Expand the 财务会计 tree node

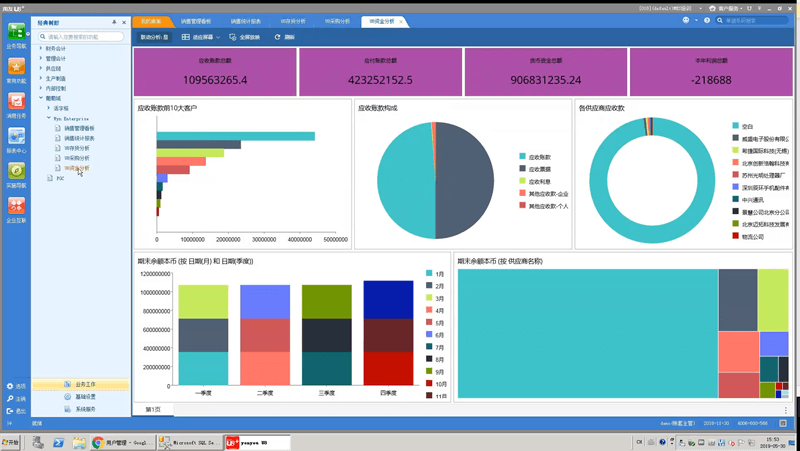(41, 48)
